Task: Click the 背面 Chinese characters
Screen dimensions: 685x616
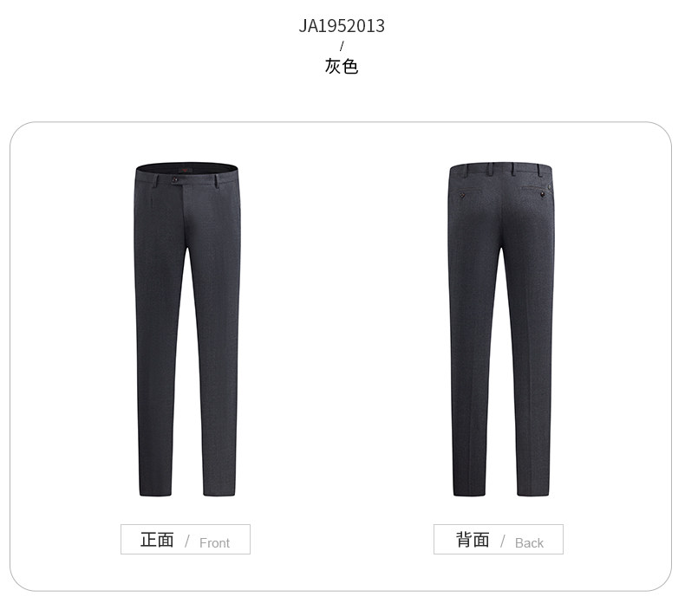Action: [x=473, y=540]
